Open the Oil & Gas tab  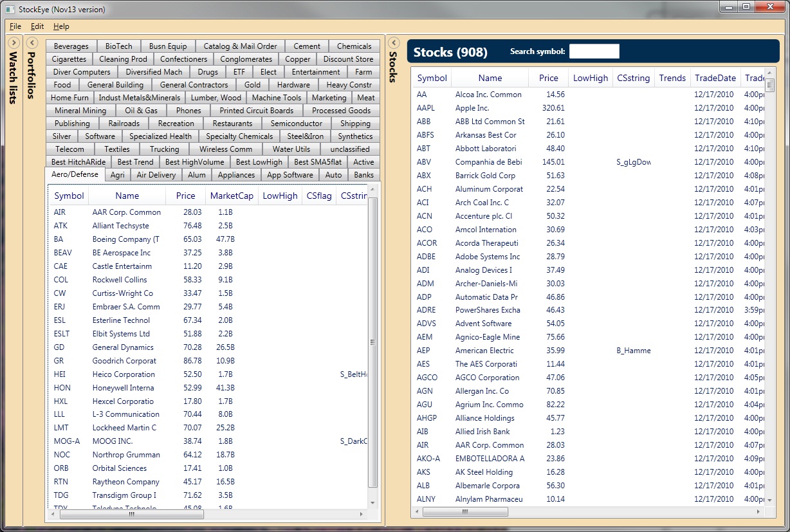pos(142,111)
